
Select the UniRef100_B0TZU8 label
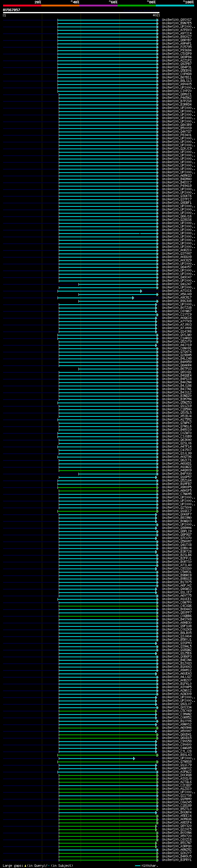[177, 308]
